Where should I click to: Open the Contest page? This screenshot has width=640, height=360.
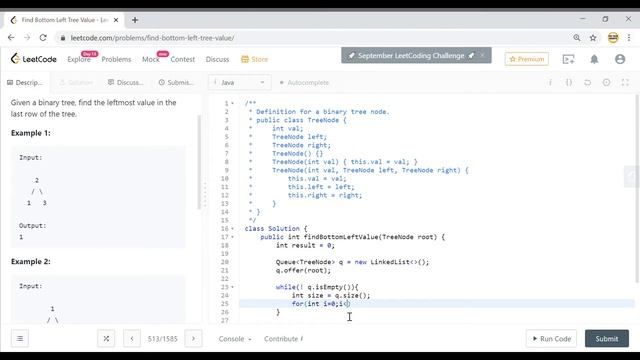pyautogui.click(x=182, y=59)
